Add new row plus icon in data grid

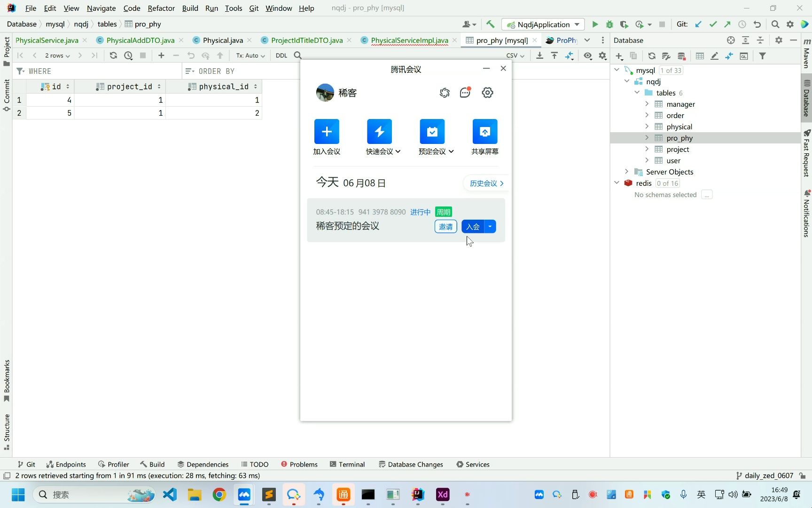(x=161, y=56)
